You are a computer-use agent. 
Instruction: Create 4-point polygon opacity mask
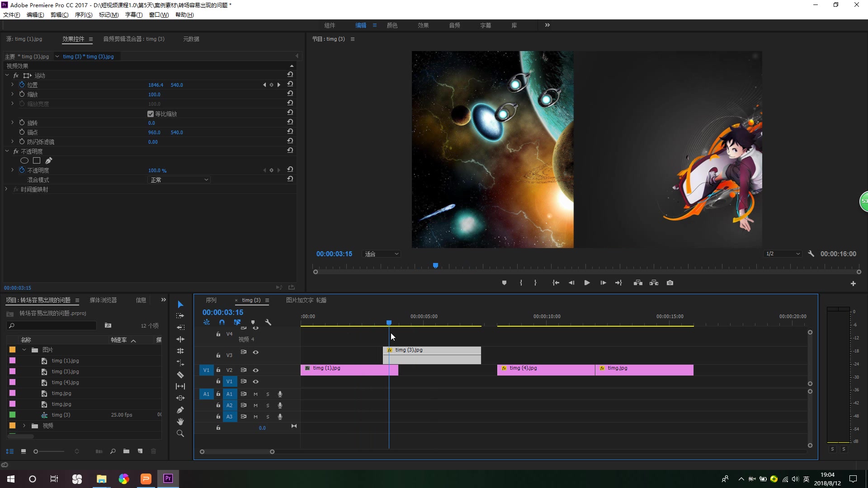37,160
